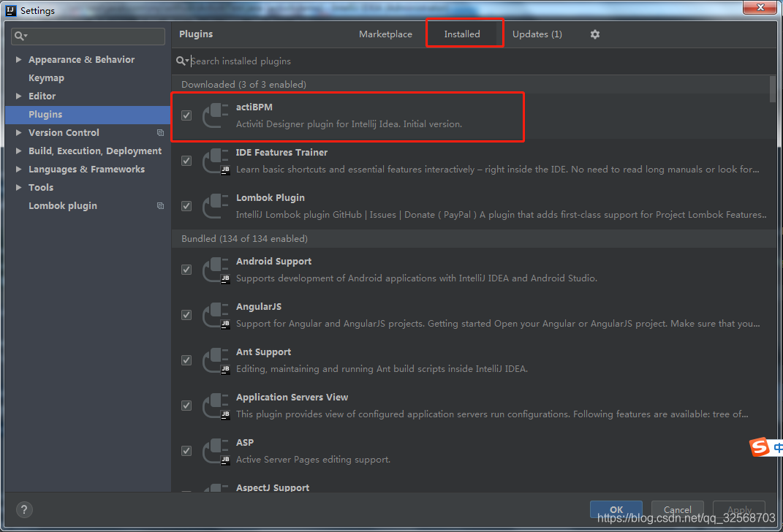Open Lombok plugin settings page
The width and height of the screenshot is (783, 532).
[x=63, y=205]
